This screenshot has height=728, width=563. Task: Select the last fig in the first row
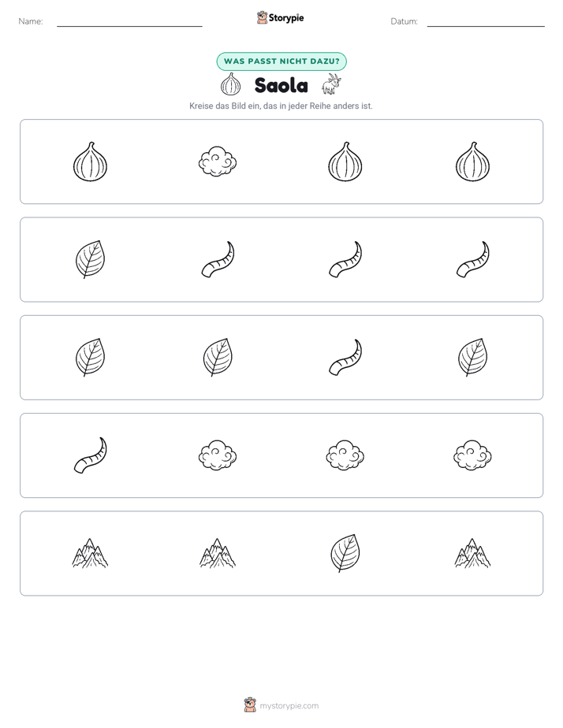tap(472, 162)
